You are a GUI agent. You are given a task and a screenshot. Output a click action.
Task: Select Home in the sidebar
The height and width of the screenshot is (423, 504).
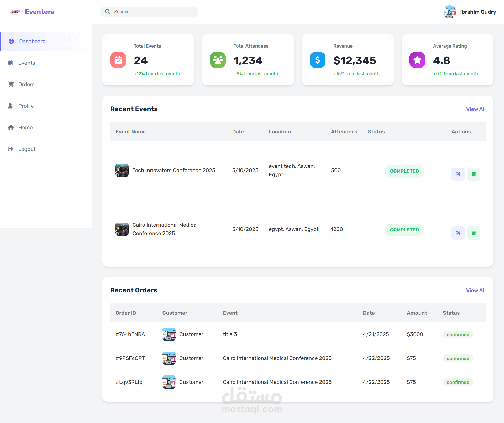pyautogui.click(x=25, y=127)
